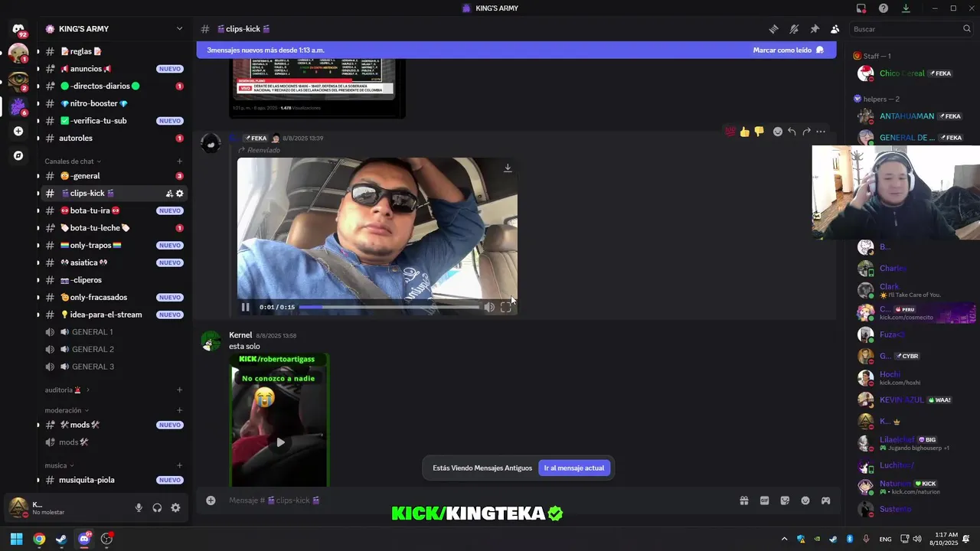
Task: Open the reglas channel
Action: pyautogui.click(x=115, y=51)
